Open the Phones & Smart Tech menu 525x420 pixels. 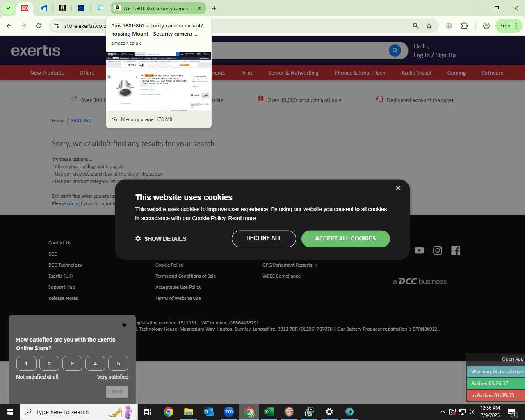(360, 73)
